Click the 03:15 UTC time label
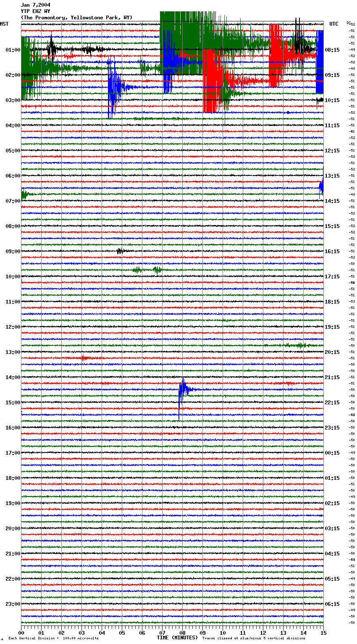357x644 pixels. [x=332, y=529]
